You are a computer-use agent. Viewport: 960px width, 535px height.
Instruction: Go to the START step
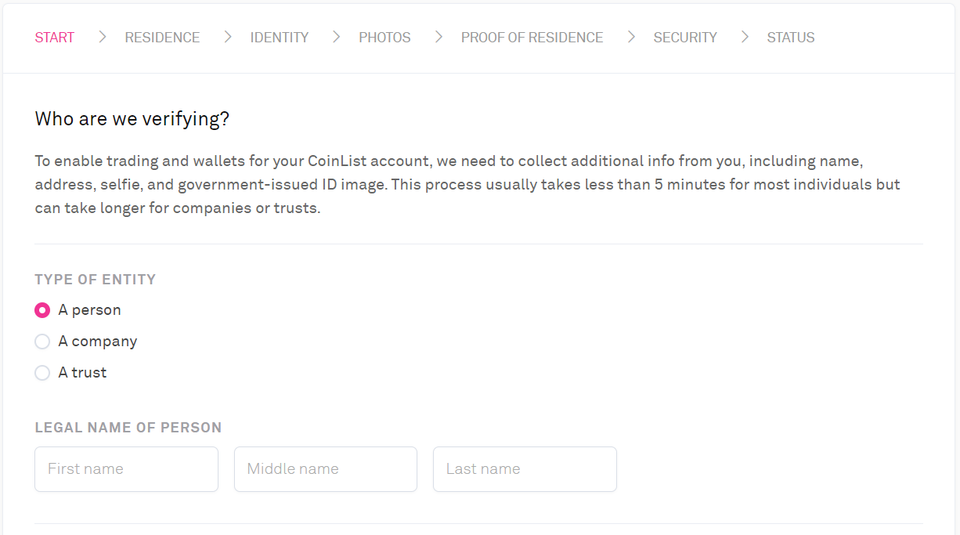tap(54, 37)
